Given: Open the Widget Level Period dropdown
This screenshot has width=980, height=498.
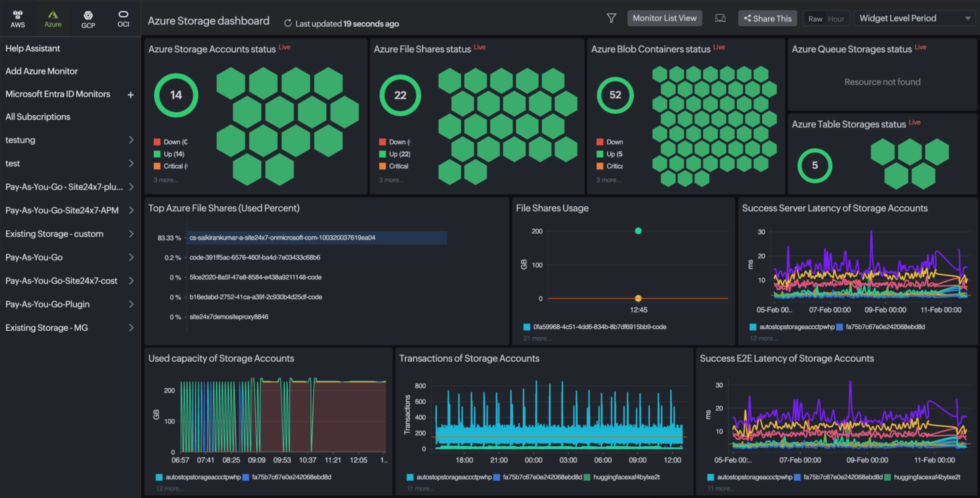Looking at the screenshot, I should coord(913,18).
